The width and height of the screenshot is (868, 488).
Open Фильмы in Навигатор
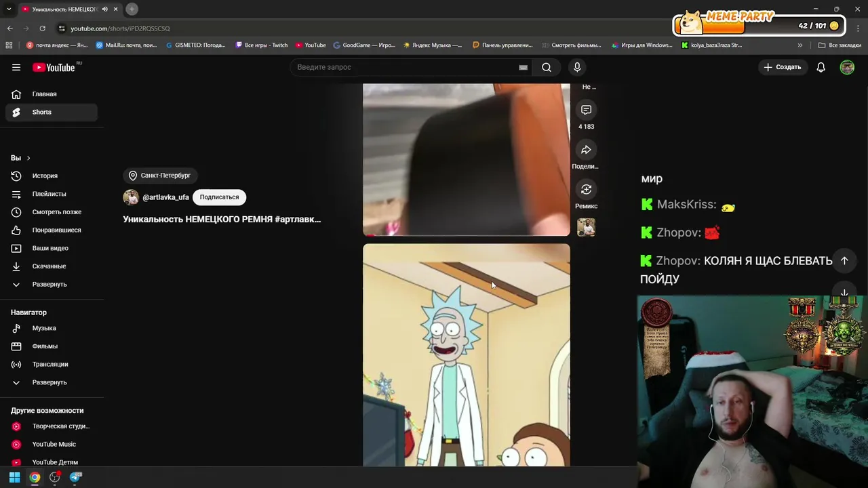pyautogui.click(x=52, y=346)
